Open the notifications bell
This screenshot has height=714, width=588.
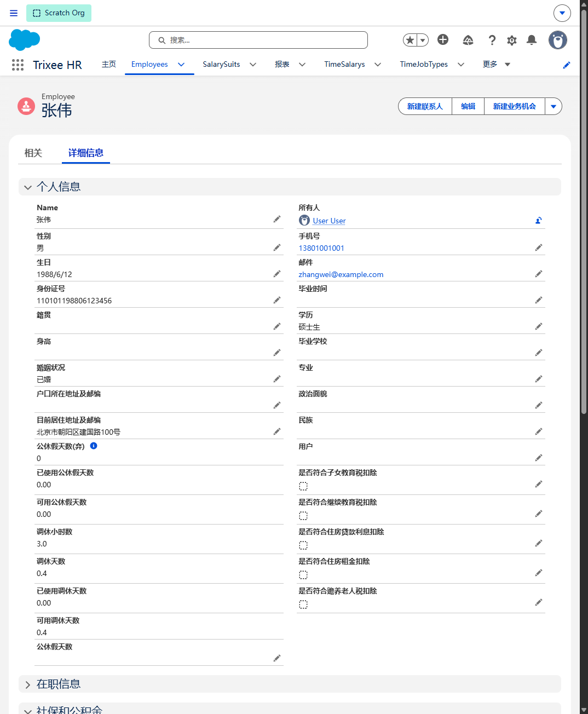coord(532,40)
